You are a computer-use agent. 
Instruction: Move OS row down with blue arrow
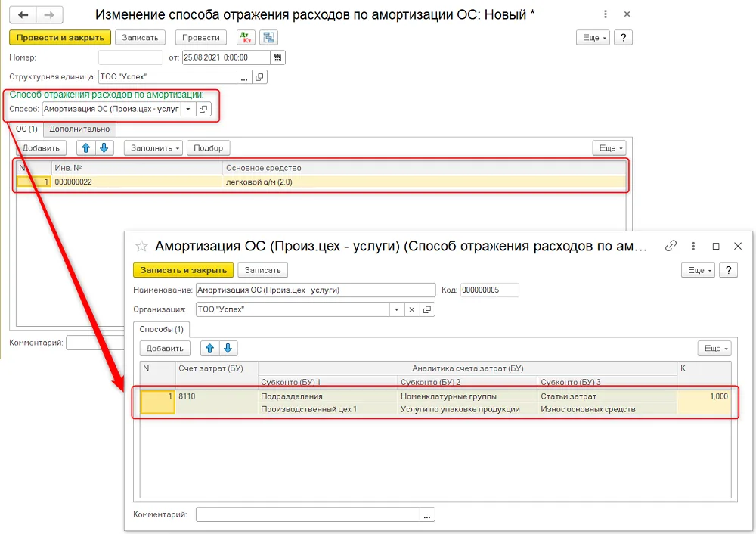click(x=104, y=148)
